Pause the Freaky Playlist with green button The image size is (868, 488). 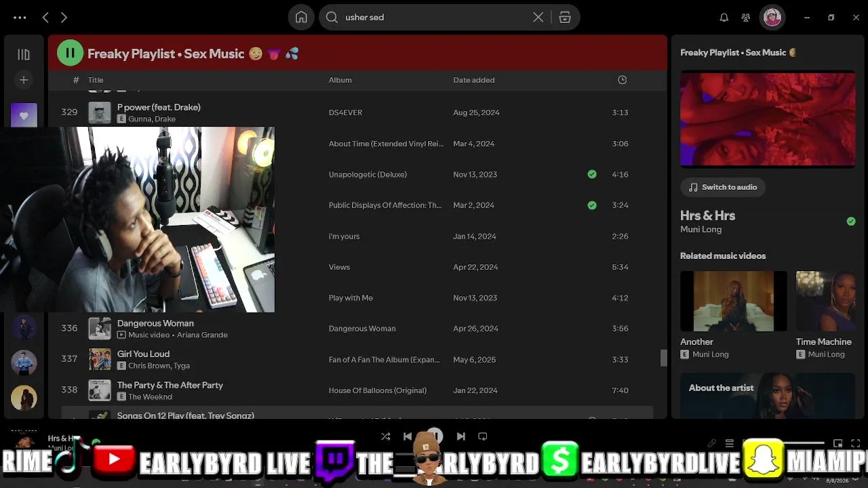coord(70,53)
